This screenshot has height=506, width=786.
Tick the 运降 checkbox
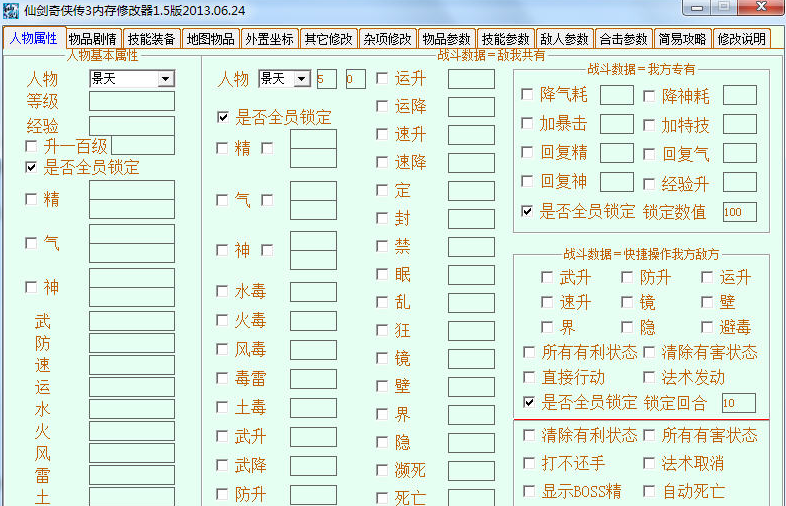coord(382,106)
